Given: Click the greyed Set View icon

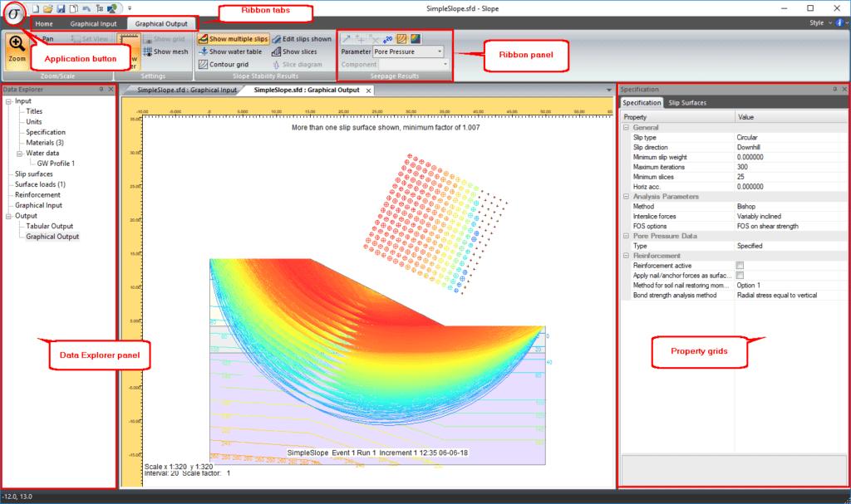Looking at the screenshot, I should point(76,39).
